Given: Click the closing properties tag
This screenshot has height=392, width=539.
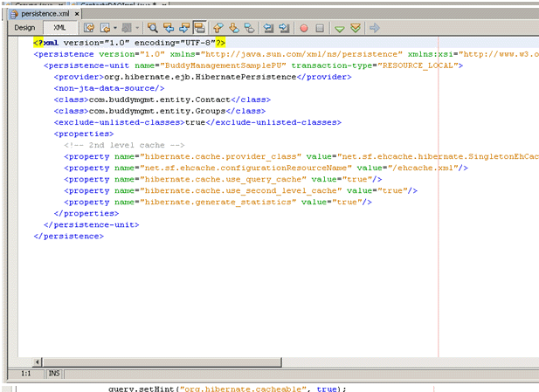Looking at the screenshot, I should pyautogui.click(x=86, y=213).
